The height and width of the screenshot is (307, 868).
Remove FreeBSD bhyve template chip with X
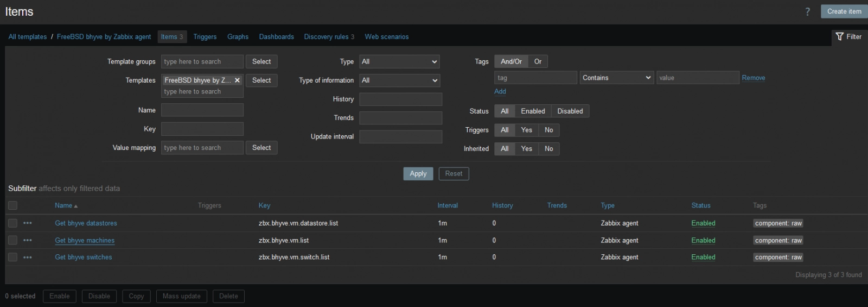(237, 80)
